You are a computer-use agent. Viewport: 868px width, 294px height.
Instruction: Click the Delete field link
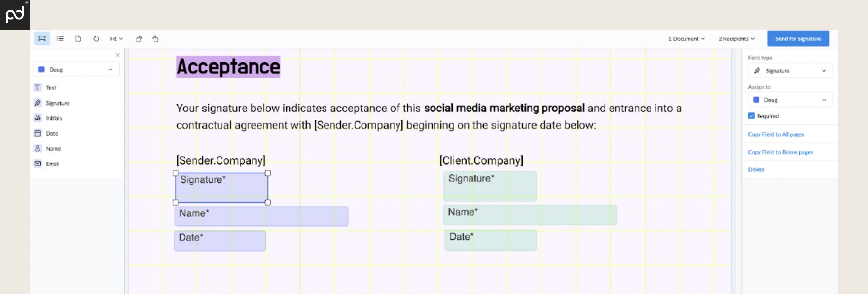[756, 170]
